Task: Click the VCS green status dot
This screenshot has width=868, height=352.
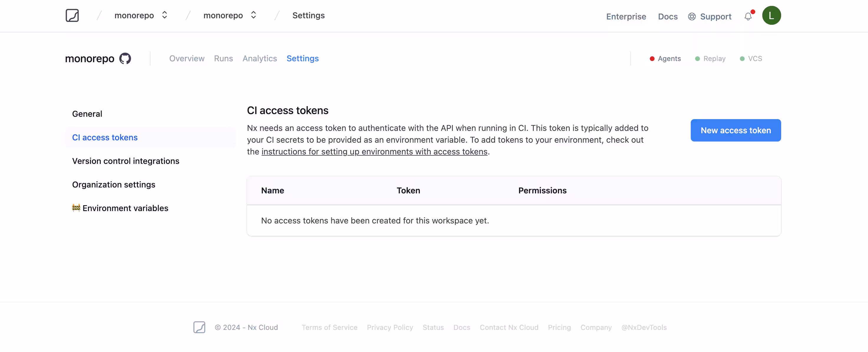Action: tap(742, 59)
